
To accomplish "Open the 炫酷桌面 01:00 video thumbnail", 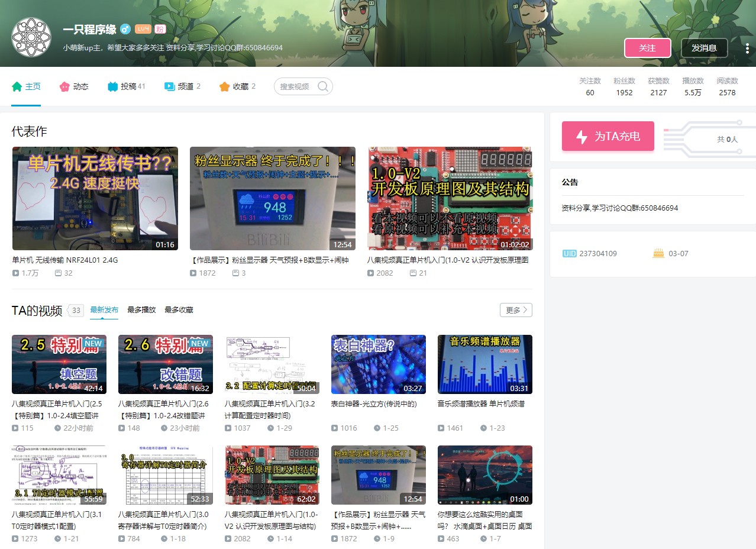I will tap(485, 475).
